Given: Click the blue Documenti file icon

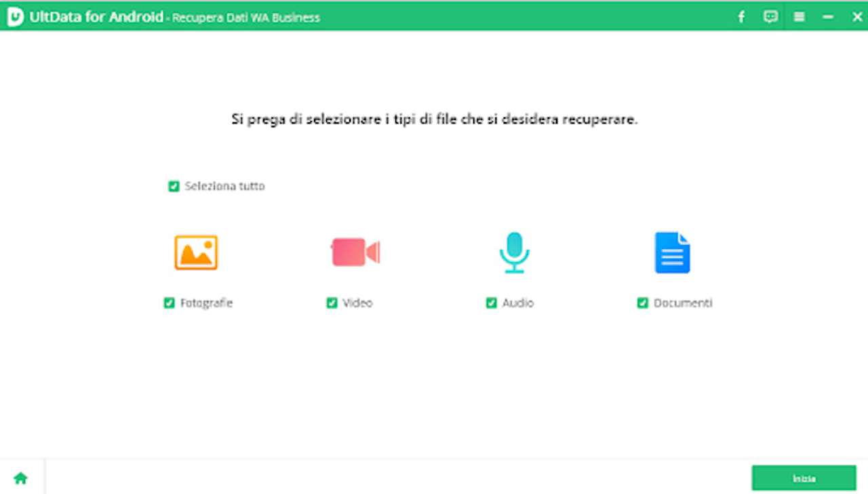Looking at the screenshot, I should [x=672, y=252].
